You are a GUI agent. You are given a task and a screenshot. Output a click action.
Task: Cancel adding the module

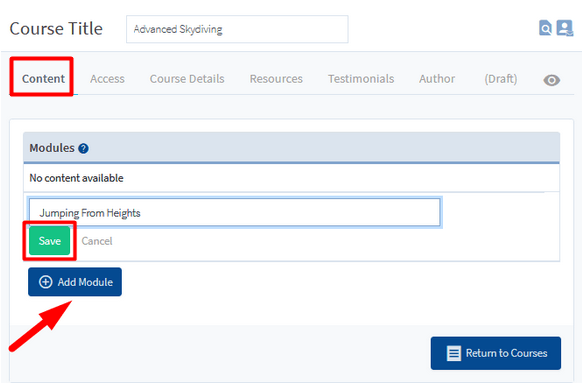tap(97, 241)
